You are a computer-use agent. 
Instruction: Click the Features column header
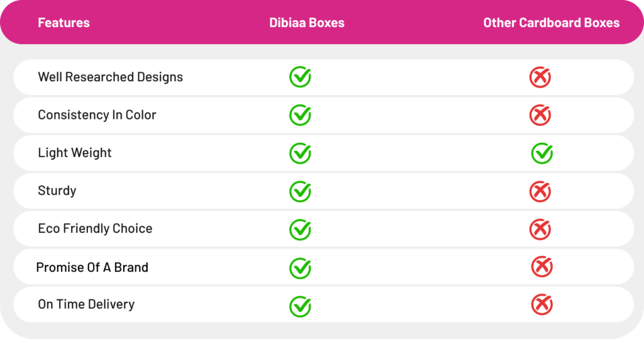point(64,23)
